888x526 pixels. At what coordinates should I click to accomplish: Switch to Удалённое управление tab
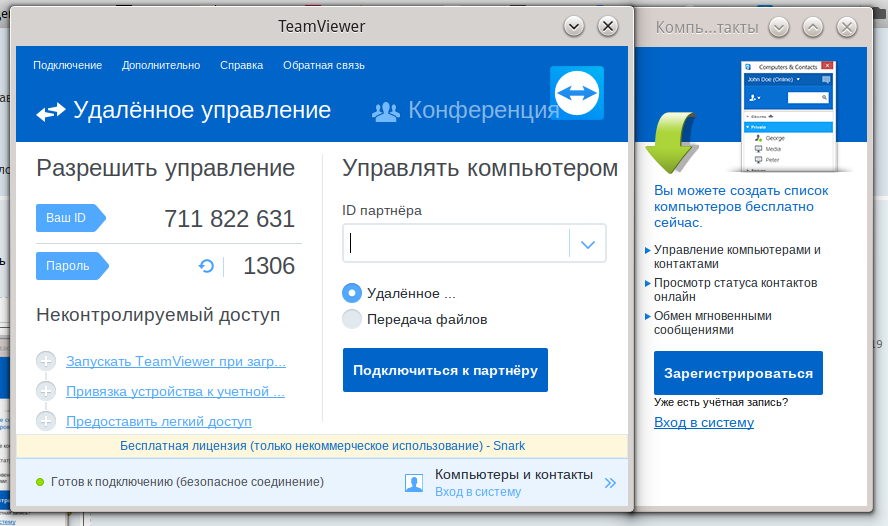183,110
